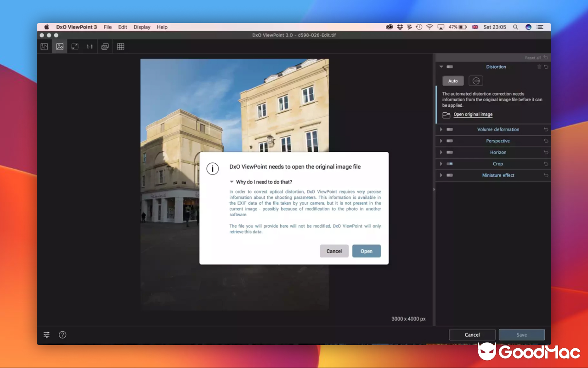Viewport: 588px width, 368px height.
Task: Set zoom to 1:1
Action: click(x=90, y=46)
